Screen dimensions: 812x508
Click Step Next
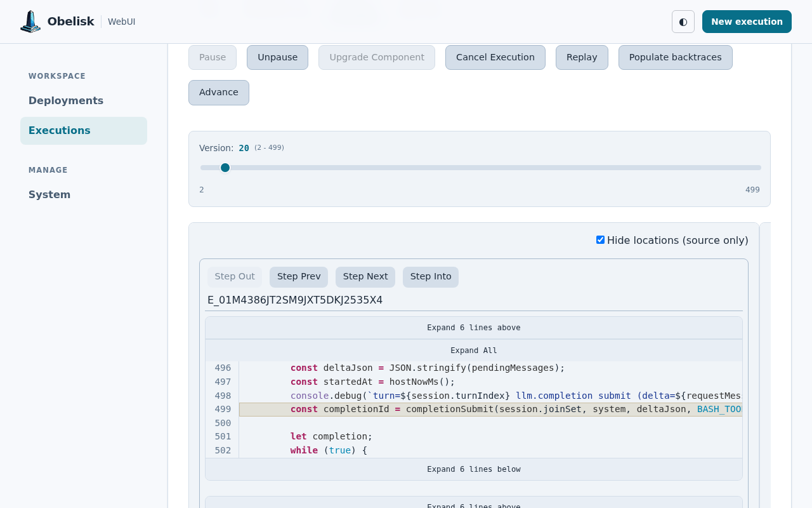[365, 277]
